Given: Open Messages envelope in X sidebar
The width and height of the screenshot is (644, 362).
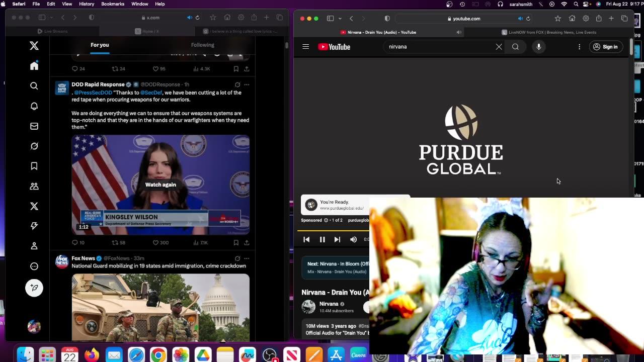Looking at the screenshot, I should [x=34, y=126].
